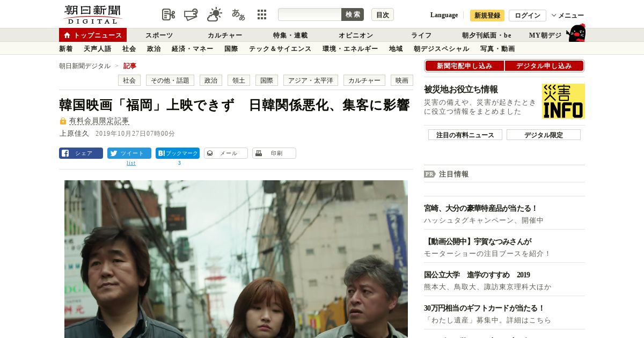The image size is (644, 338).
Task: Click the keyword tag cards icon
Action: (191, 14)
